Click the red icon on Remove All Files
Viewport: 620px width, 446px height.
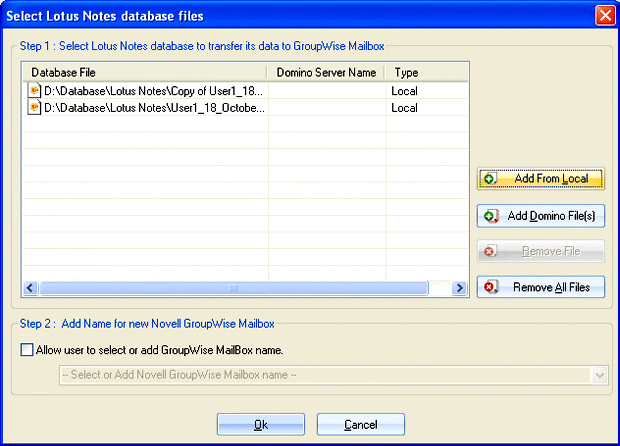pos(490,287)
